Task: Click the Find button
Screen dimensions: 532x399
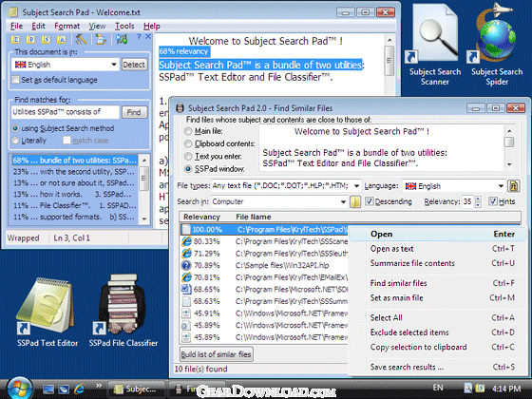Action: pyautogui.click(x=134, y=112)
